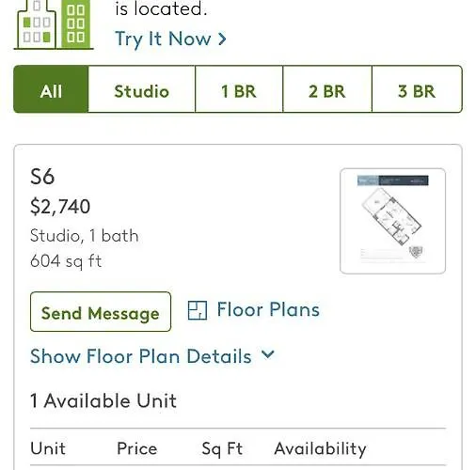Filter listings by 1 BR
Screen dimensions: 476x470
[239, 89]
